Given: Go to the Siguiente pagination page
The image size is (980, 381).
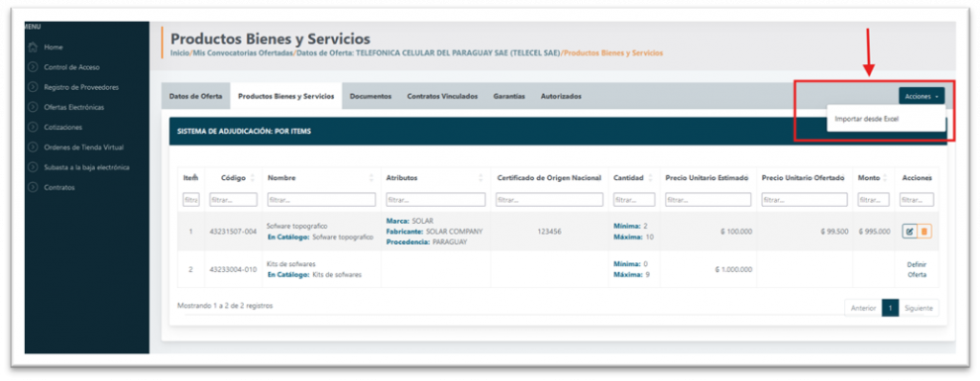Looking at the screenshot, I should (918, 308).
